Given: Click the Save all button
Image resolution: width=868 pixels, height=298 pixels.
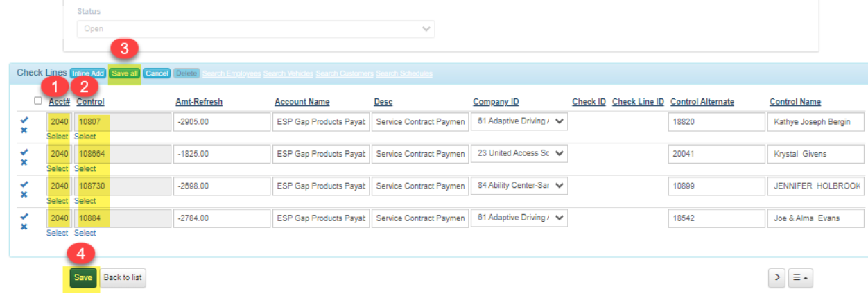Looking at the screenshot, I should [125, 73].
